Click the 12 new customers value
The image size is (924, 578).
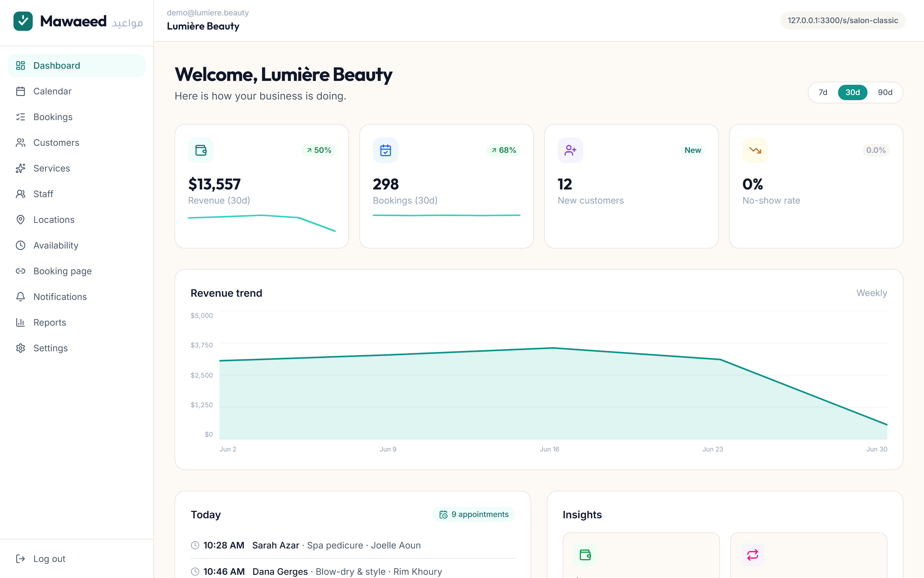coord(565,184)
